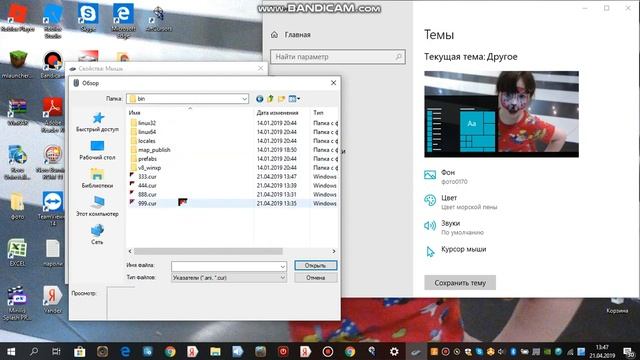Click the Сохранить тему button
The height and width of the screenshot is (360, 640).
(x=460, y=282)
